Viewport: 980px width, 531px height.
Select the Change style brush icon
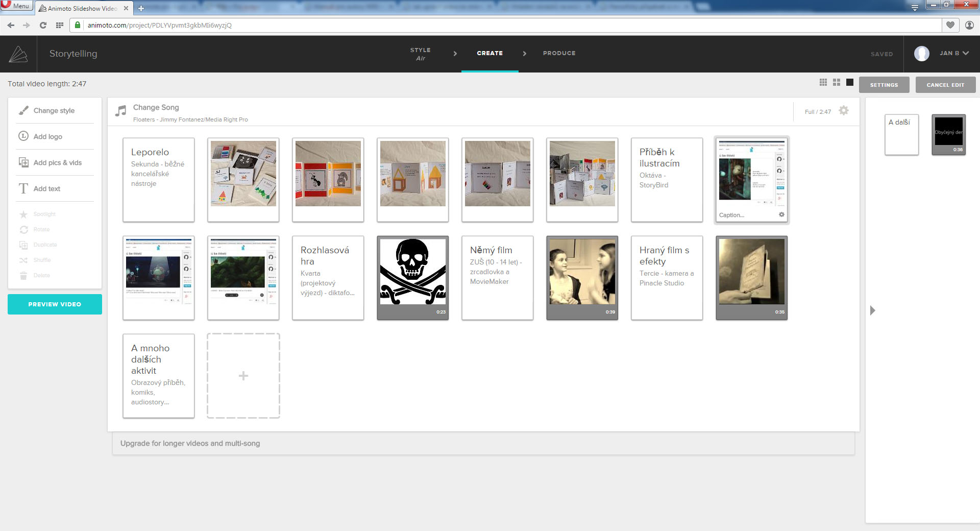pos(23,110)
